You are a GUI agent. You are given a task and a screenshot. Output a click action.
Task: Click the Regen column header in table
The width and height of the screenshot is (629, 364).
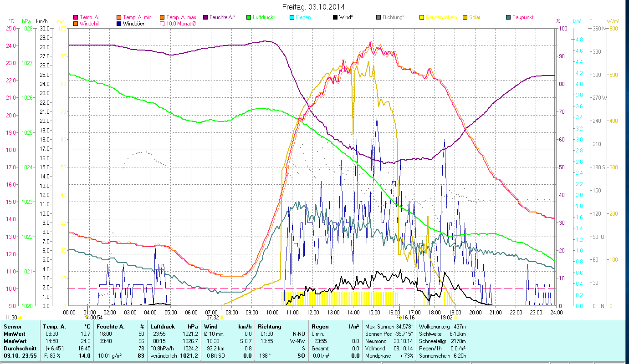pos(321,327)
